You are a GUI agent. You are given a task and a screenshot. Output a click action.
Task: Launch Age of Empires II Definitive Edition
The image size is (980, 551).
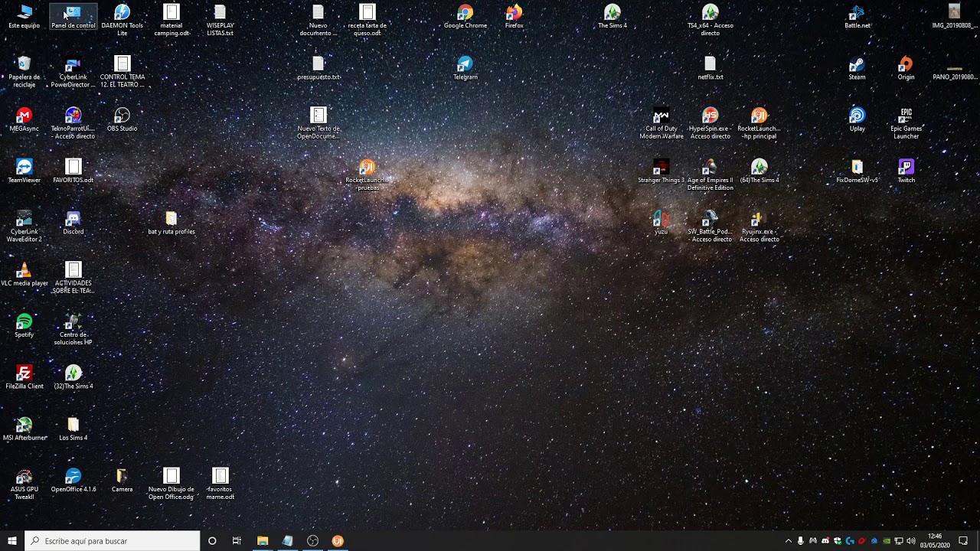[710, 174]
